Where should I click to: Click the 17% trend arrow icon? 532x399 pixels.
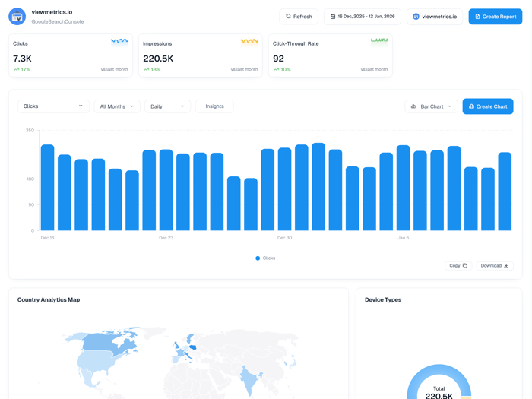[x=16, y=69]
